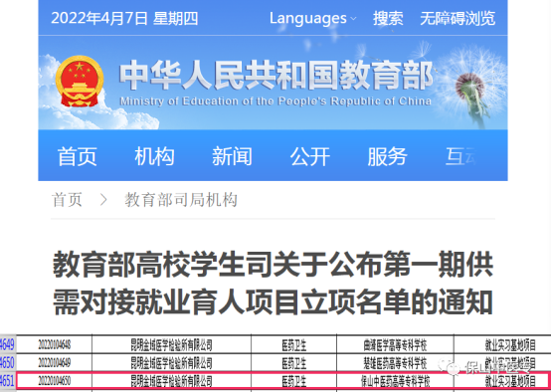
Task: Click the Ministry of Education banner title
Action: click(x=275, y=83)
